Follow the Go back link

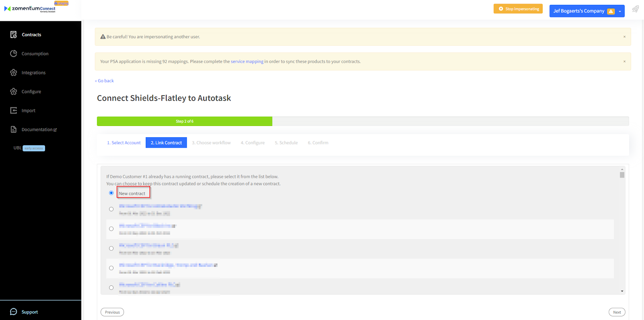104,81
